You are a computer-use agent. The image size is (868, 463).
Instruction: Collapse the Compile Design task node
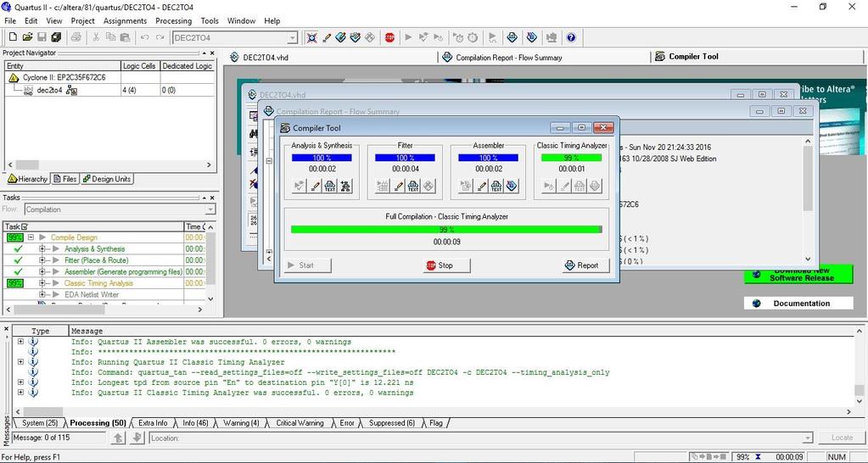[31, 237]
